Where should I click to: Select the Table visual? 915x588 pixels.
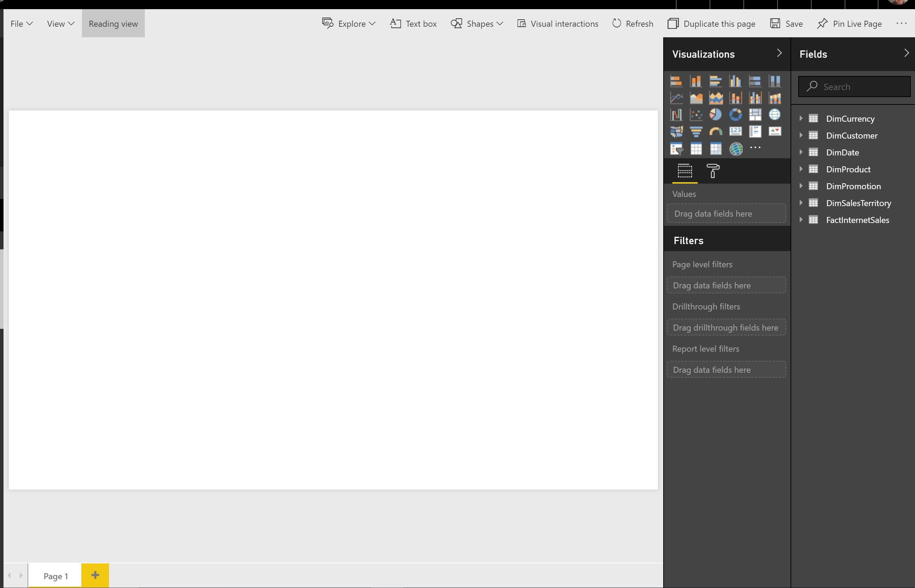[x=696, y=148]
